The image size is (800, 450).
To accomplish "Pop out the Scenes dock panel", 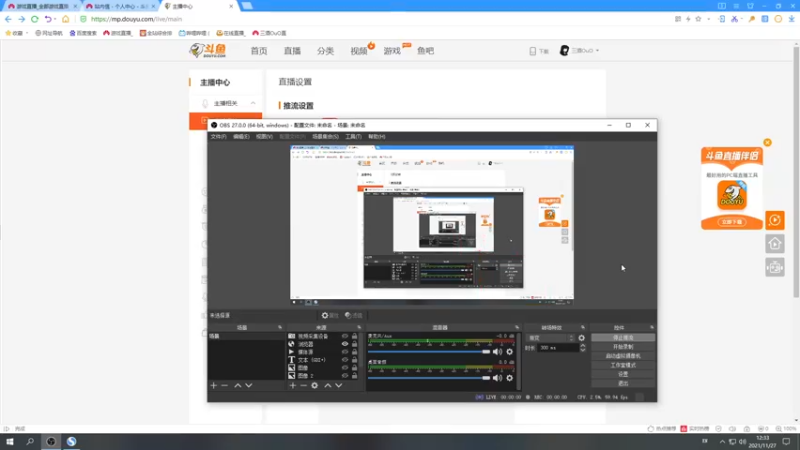I will (x=280, y=328).
